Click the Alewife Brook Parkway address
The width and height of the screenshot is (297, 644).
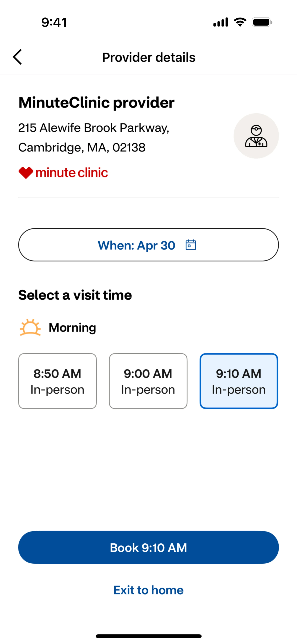click(x=94, y=138)
